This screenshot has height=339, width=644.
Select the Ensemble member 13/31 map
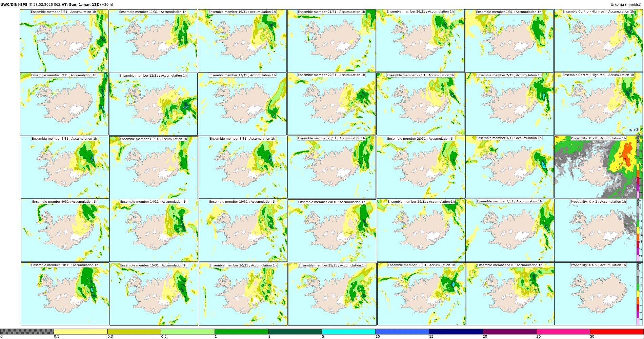point(154,167)
